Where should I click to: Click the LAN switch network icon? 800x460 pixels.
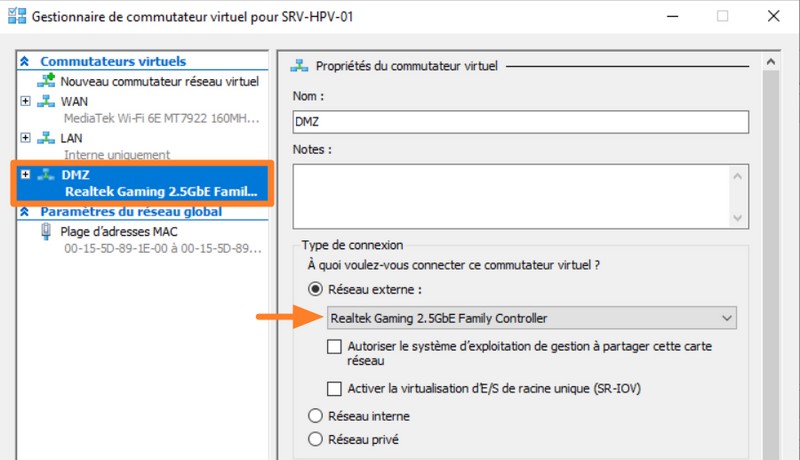tap(46, 138)
